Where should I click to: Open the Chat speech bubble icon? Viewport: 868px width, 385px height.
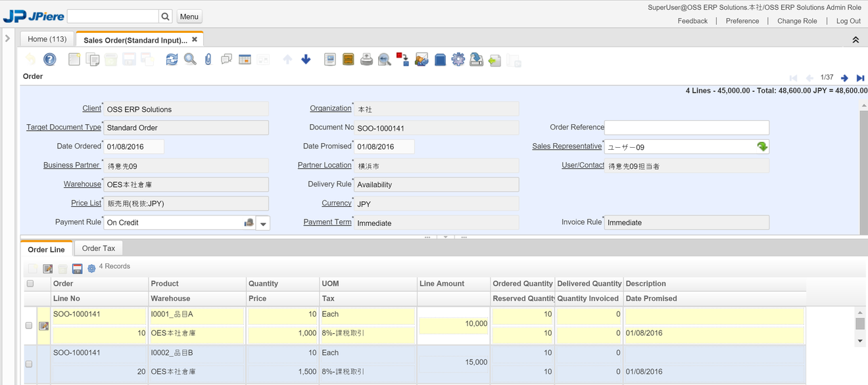(x=226, y=60)
